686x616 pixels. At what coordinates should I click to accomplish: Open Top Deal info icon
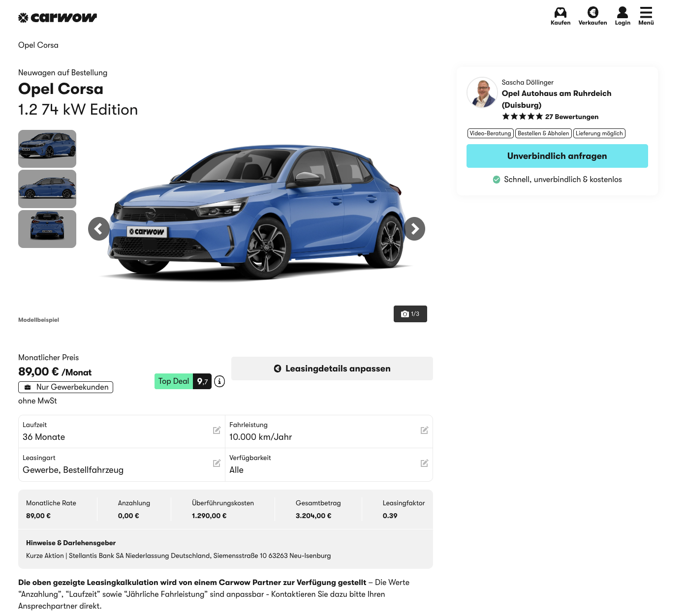(219, 381)
